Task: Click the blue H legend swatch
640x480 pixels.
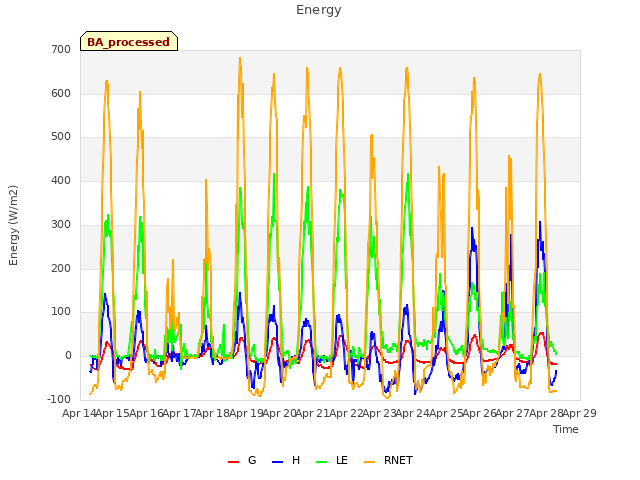Action: pos(278,461)
